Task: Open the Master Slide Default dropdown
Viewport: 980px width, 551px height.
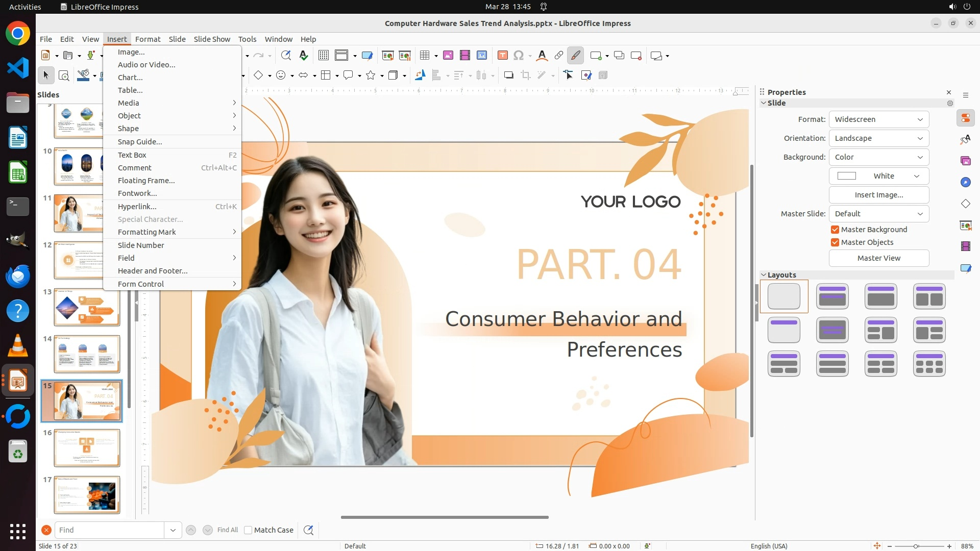Action: (878, 214)
